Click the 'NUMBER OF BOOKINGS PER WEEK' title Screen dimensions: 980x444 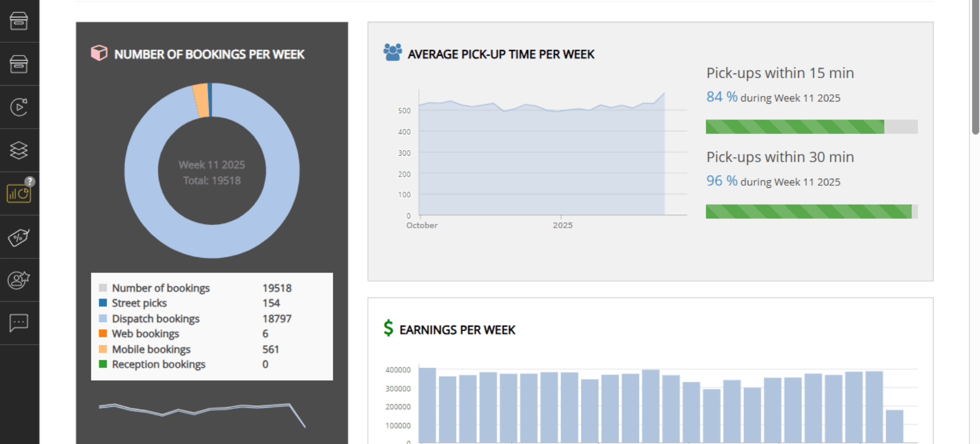pyautogui.click(x=209, y=54)
